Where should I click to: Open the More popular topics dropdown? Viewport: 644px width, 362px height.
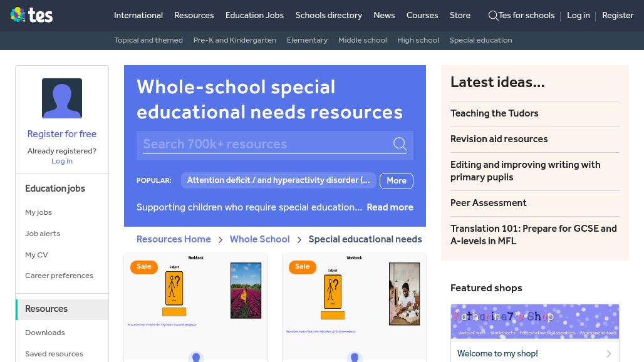[x=396, y=180]
